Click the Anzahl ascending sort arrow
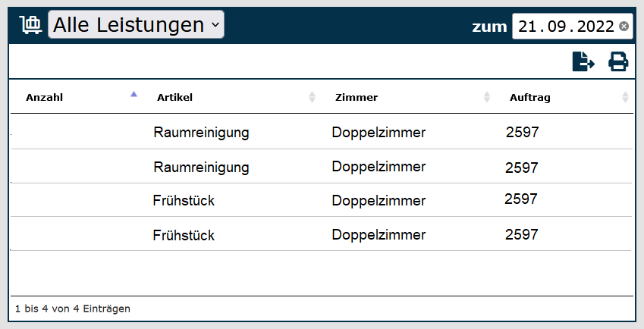Image resolution: width=644 pixels, height=329 pixels. 134,95
